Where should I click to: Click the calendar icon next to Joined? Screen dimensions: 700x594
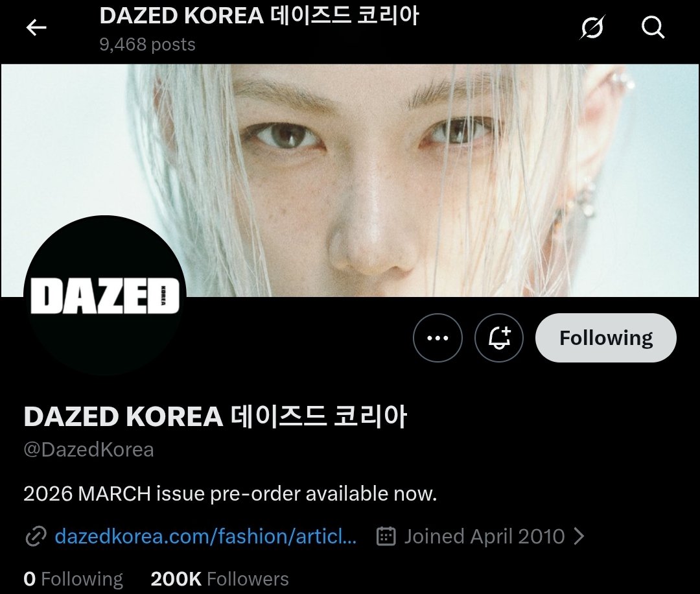[386, 536]
